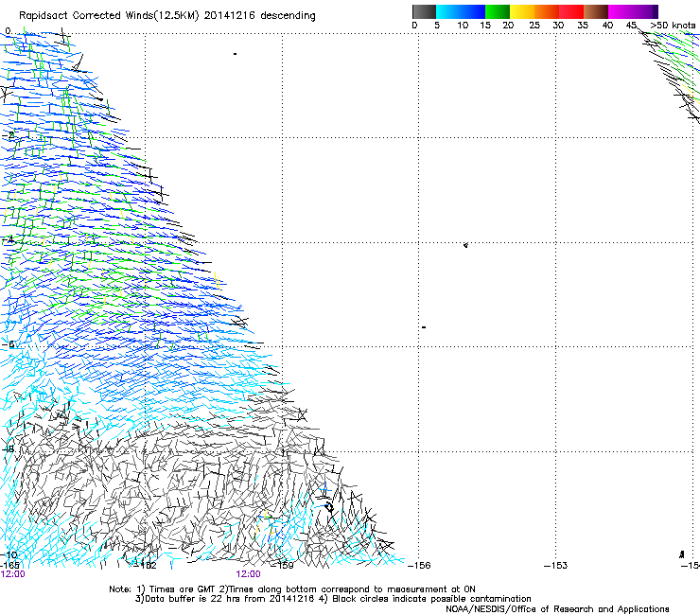Click the NOAA/NESDIS credit text

[x=557, y=609]
